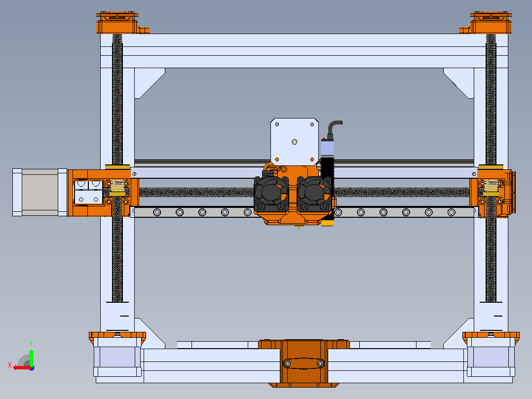Select the bottom-right Z stepper motor

point(491,357)
